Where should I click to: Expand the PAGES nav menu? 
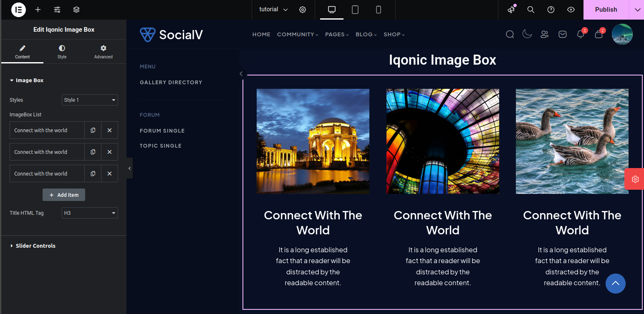[337, 35]
